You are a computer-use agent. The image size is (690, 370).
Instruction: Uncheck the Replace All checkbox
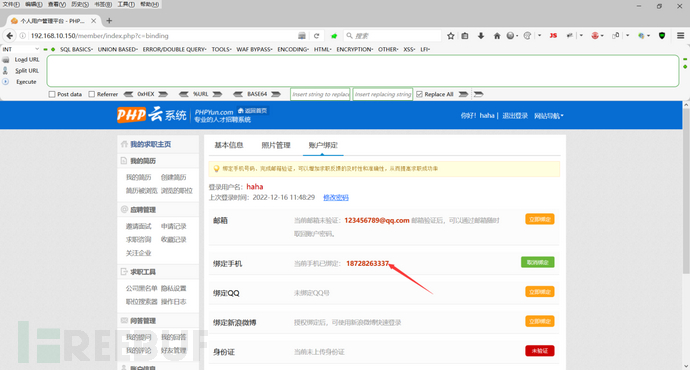(419, 94)
